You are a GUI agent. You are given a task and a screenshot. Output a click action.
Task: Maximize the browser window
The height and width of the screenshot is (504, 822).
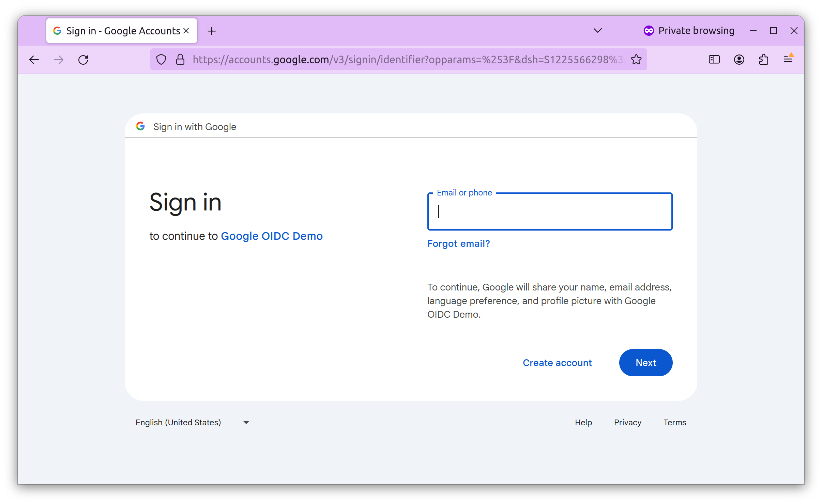[x=774, y=31]
